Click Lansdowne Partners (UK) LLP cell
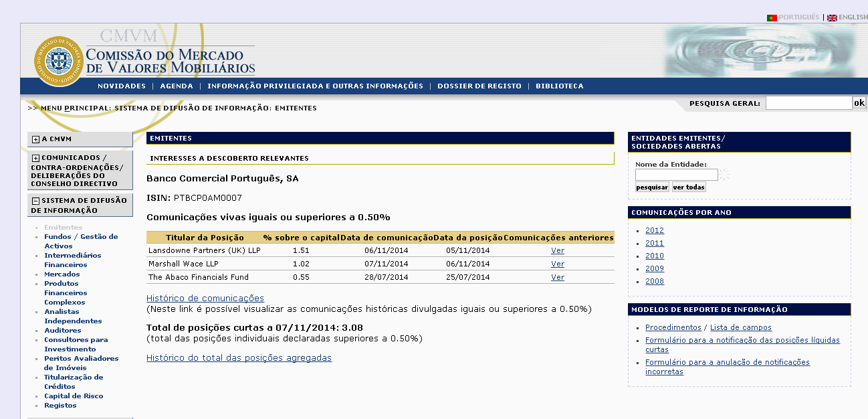Image resolution: width=868 pixels, height=419 pixels. click(x=204, y=250)
